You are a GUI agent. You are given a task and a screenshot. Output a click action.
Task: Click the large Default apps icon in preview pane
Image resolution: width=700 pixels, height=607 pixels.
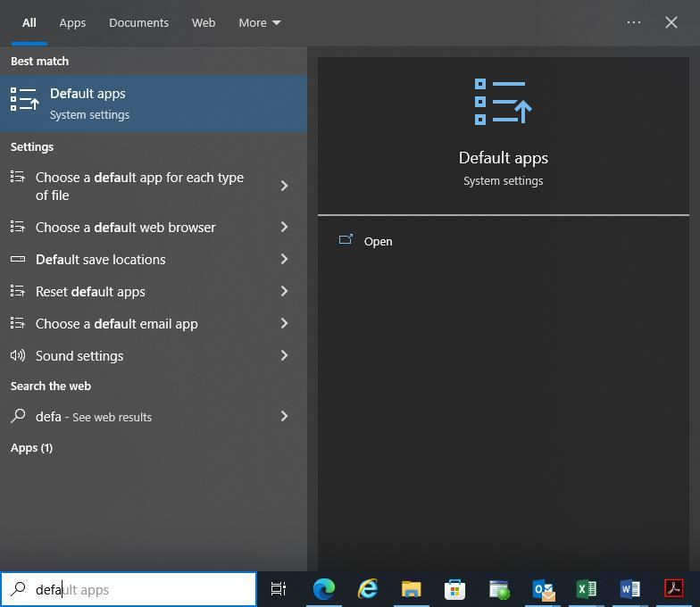click(x=504, y=102)
